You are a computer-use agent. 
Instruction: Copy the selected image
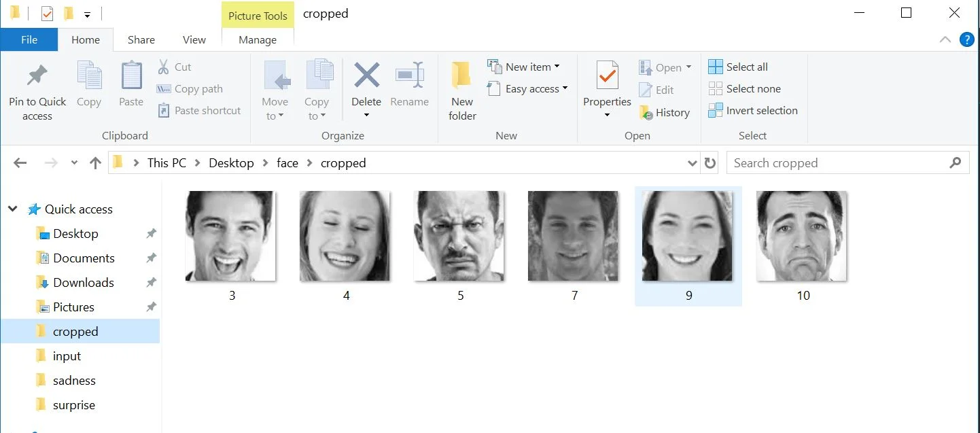point(89,85)
